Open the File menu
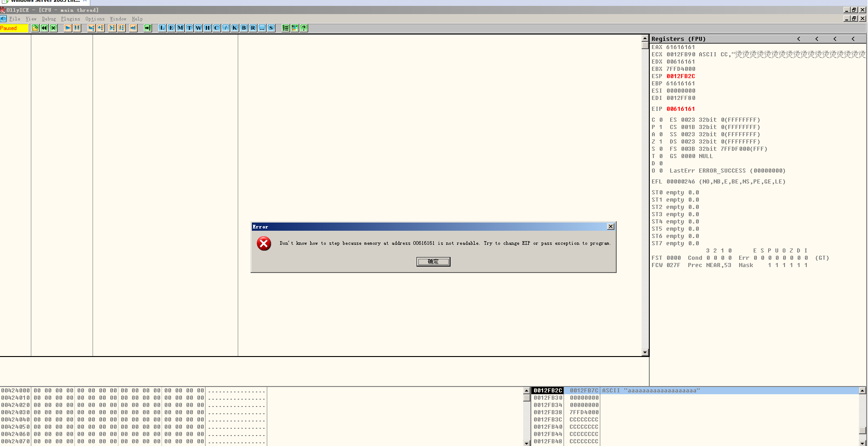The width and height of the screenshot is (868, 446). pos(15,19)
